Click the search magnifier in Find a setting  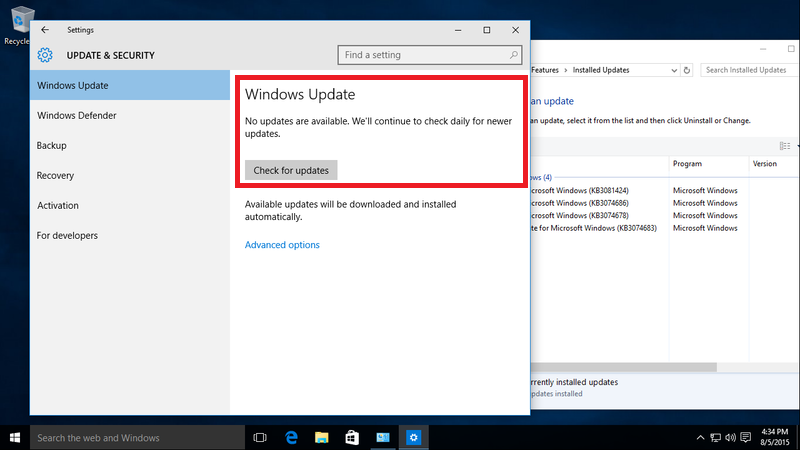point(513,55)
